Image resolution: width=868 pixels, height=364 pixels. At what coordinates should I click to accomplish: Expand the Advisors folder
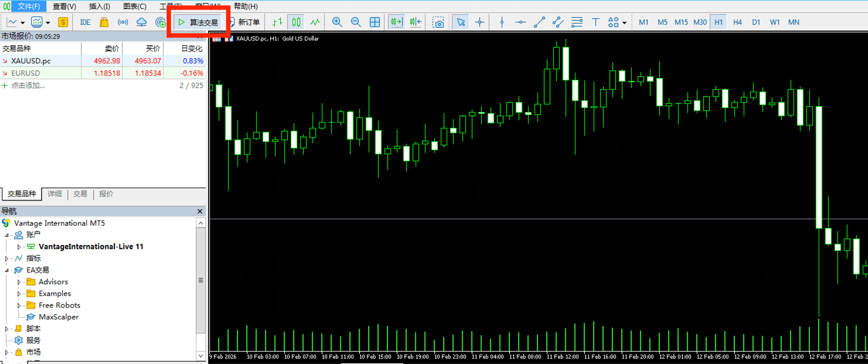pyautogui.click(x=19, y=282)
